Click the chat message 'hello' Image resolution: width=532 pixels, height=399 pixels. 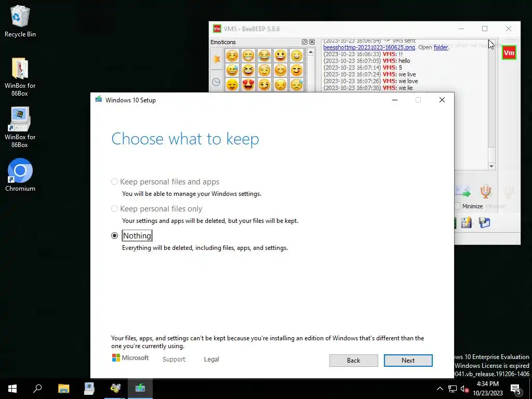tap(404, 61)
